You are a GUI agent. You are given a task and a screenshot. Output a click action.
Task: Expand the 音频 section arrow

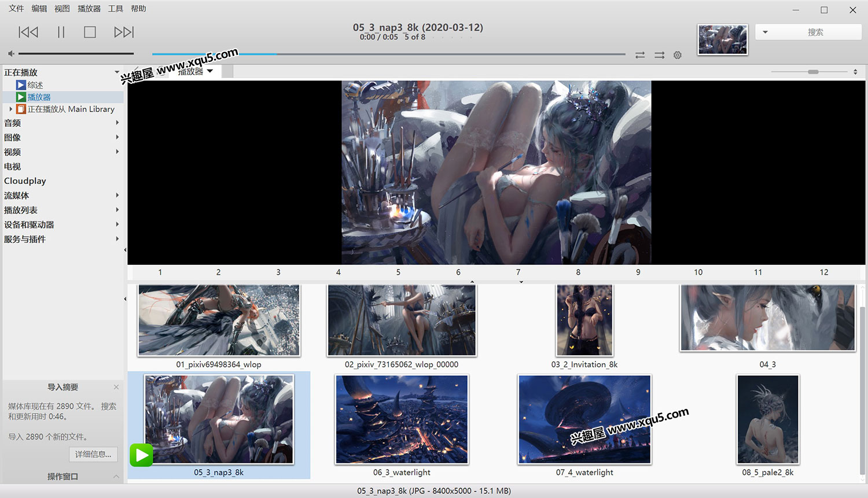click(x=117, y=123)
